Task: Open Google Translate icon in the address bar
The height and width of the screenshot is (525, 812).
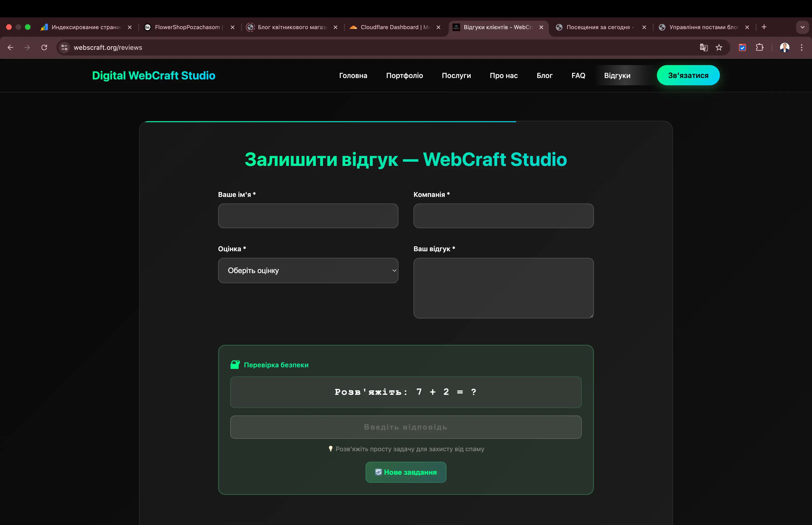Action: 703,47
